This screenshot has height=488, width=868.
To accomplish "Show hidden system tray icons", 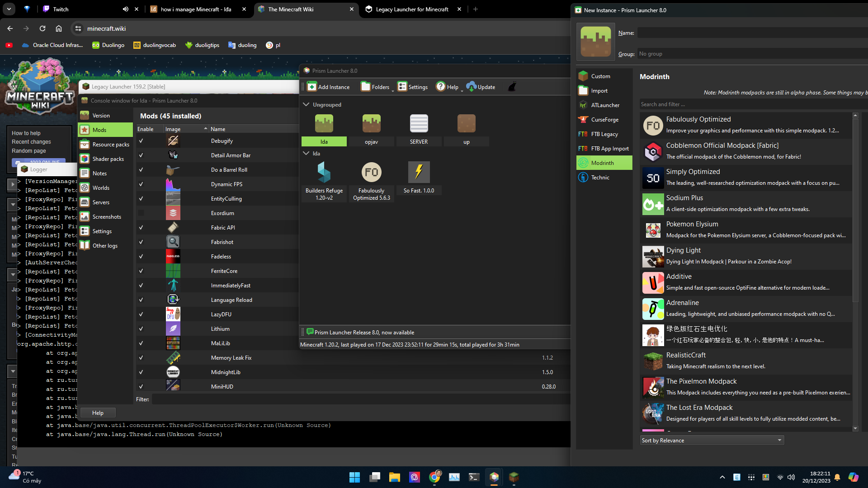I will pyautogui.click(x=722, y=477).
